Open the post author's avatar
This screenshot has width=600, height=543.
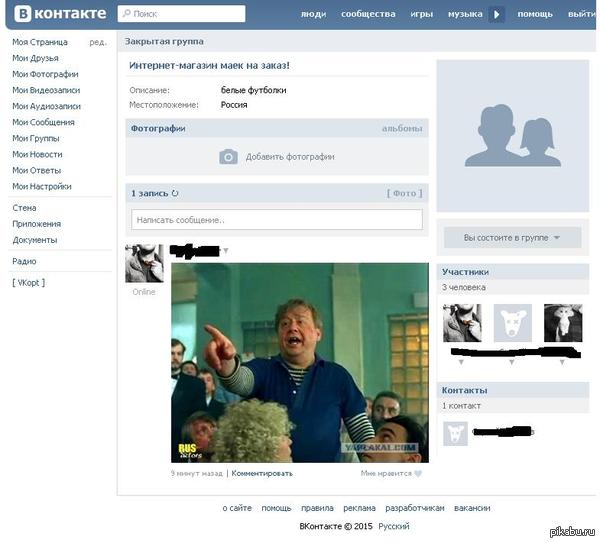coord(144,263)
